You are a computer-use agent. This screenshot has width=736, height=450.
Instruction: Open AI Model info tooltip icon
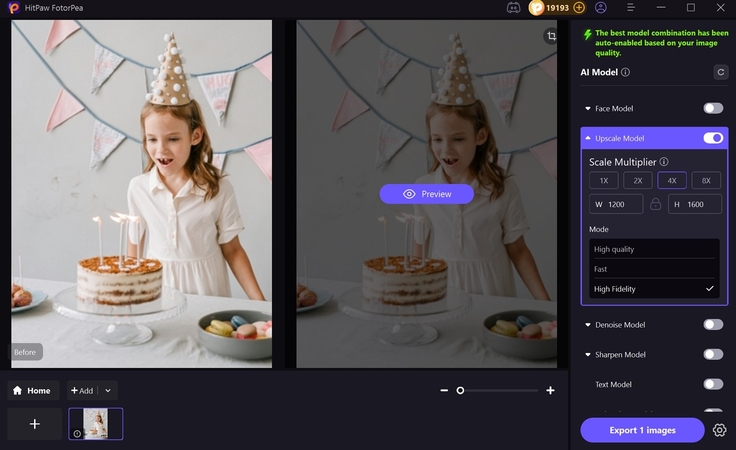pos(625,72)
